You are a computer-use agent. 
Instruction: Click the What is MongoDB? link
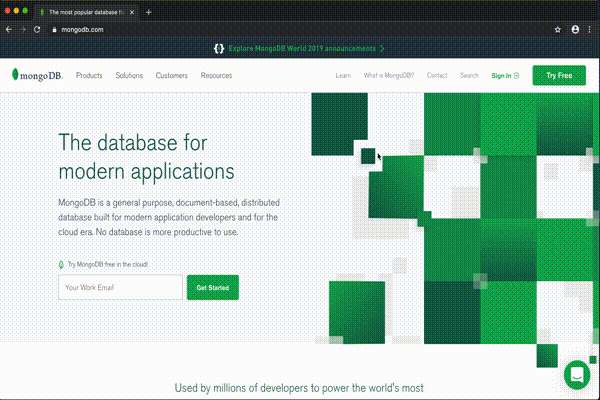[x=388, y=75]
